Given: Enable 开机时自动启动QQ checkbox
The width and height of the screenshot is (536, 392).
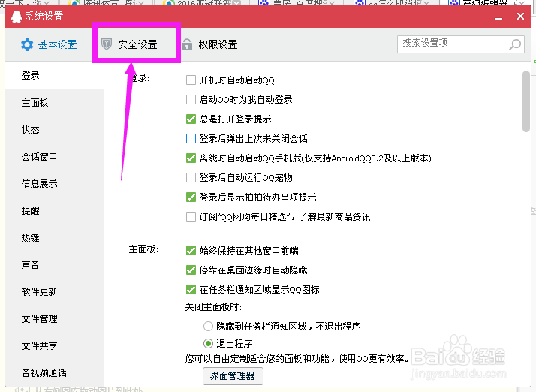Looking at the screenshot, I should click(191, 80).
